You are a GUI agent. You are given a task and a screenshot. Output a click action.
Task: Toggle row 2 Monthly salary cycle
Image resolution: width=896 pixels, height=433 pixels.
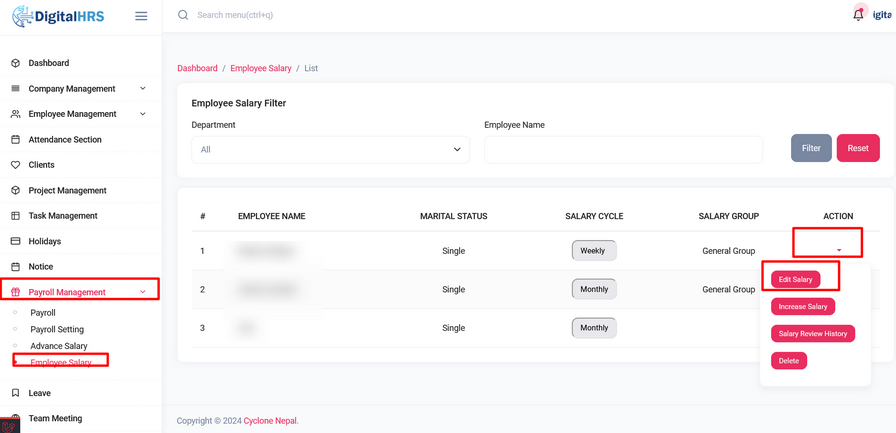[594, 289]
